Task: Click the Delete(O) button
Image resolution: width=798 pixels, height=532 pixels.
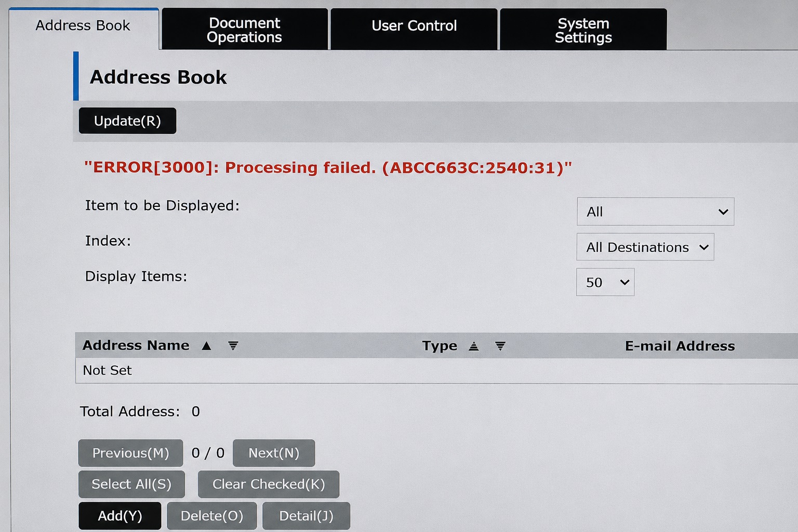Action: [x=212, y=516]
